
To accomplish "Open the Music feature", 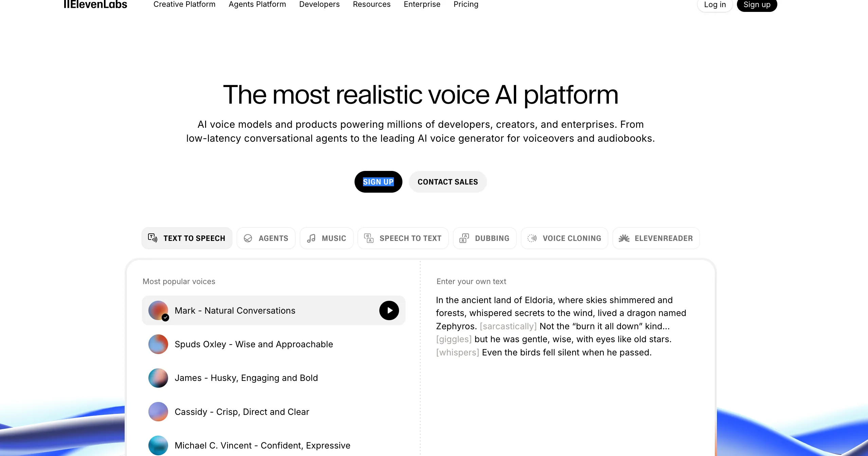I will (x=326, y=238).
